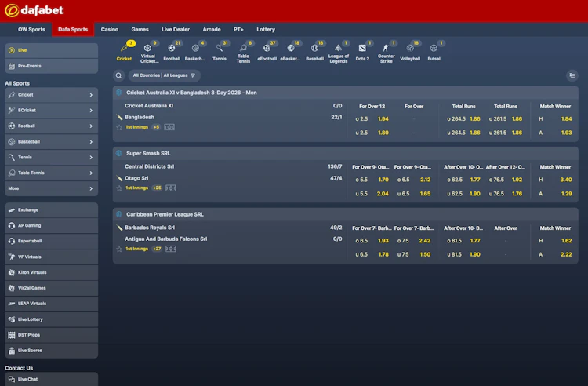
Task: Expand Cricket in All Sports sidebar
Action: 52,95
